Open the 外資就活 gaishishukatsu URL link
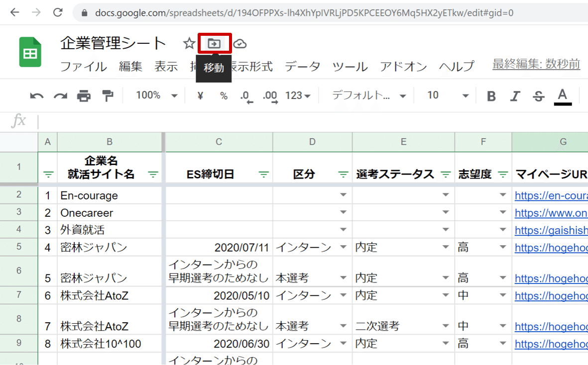Screen dimensions: 588x365 point(551,230)
